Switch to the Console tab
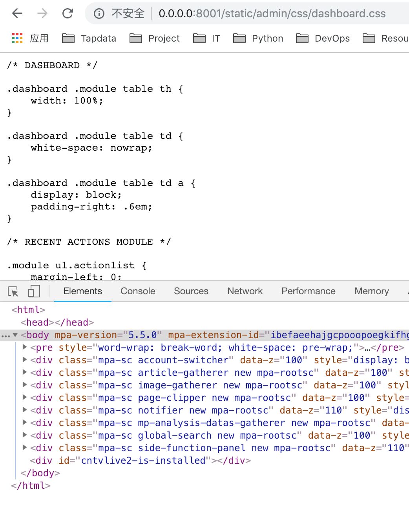 tap(138, 291)
